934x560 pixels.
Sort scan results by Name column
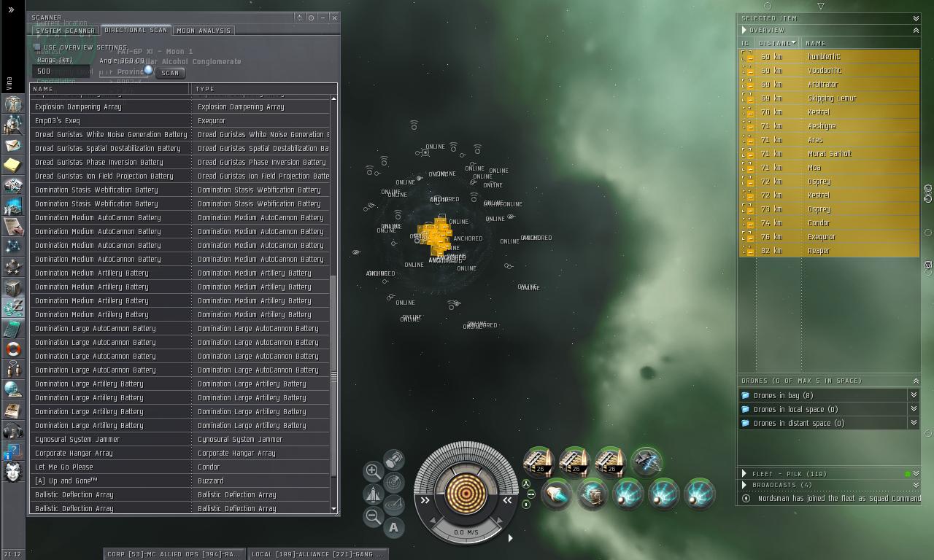pos(111,89)
